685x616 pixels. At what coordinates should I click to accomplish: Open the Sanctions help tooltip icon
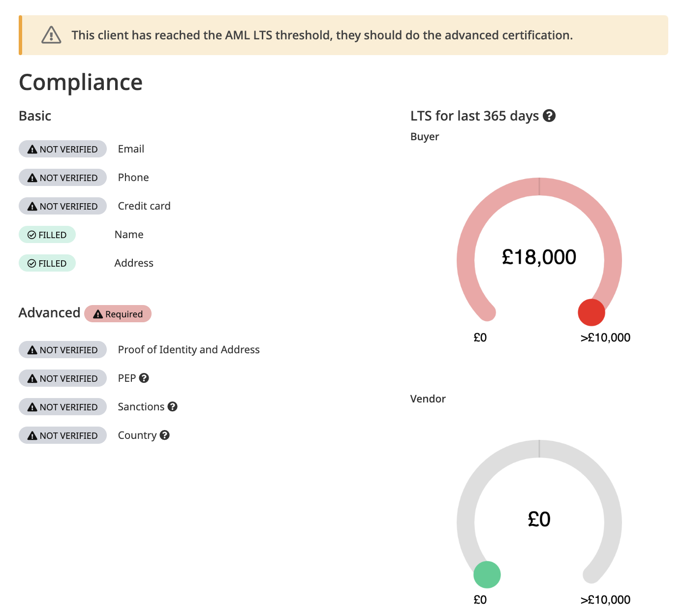coord(172,406)
